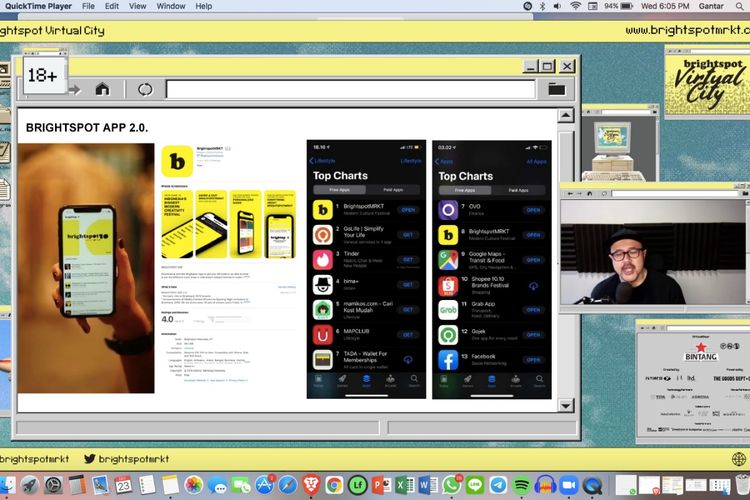Screen dimensions: 750x500
Task: Tap the Grab app icon
Action: tap(448, 310)
